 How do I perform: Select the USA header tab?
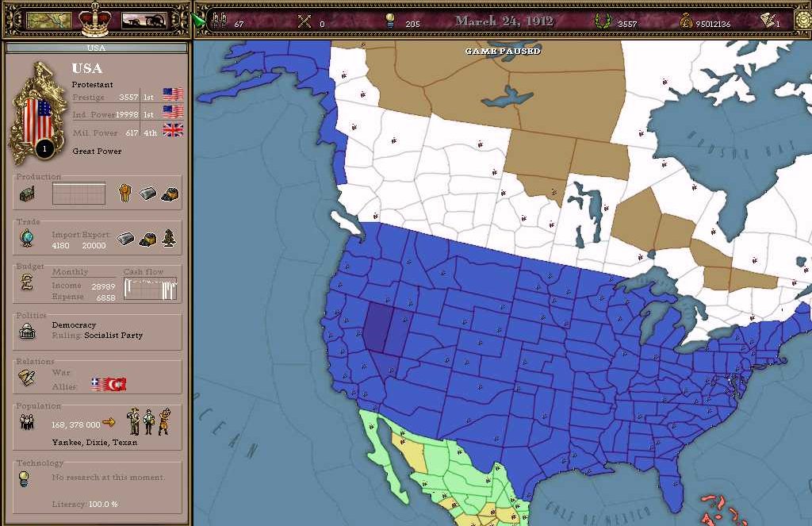pyautogui.click(x=96, y=48)
